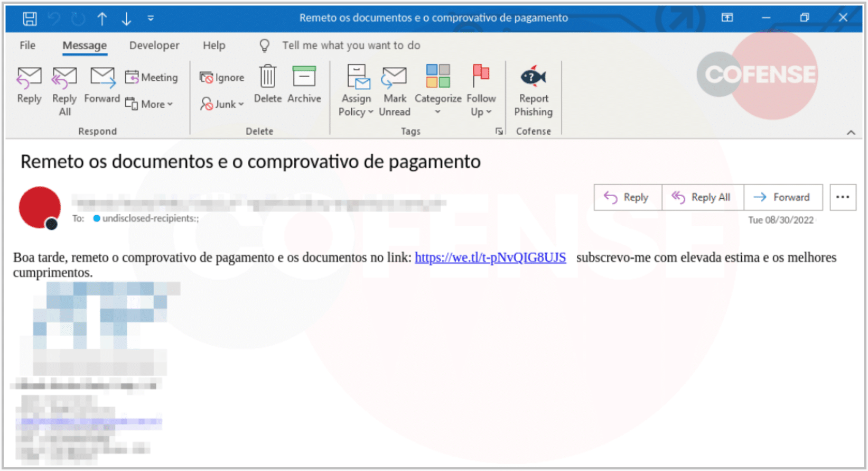The width and height of the screenshot is (868, 471).
Task: Open the More respond options dropdown
Action: [x=150, y=104]
